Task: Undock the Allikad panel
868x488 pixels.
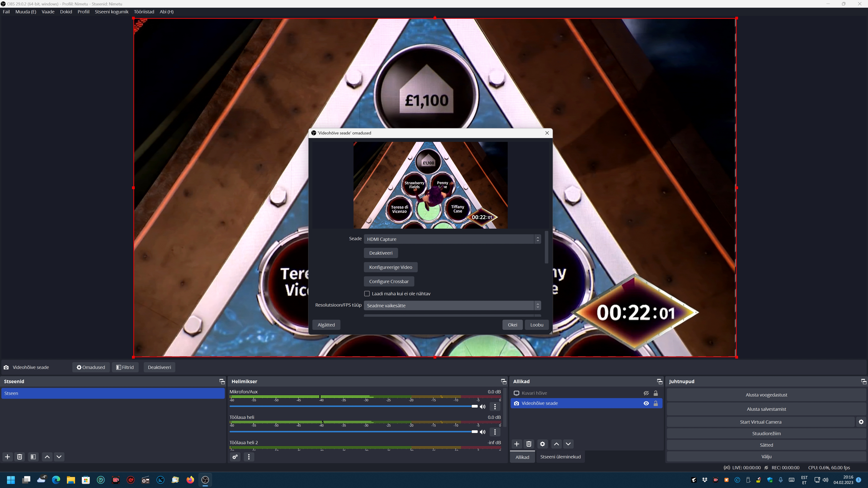Action: (659, 381)
